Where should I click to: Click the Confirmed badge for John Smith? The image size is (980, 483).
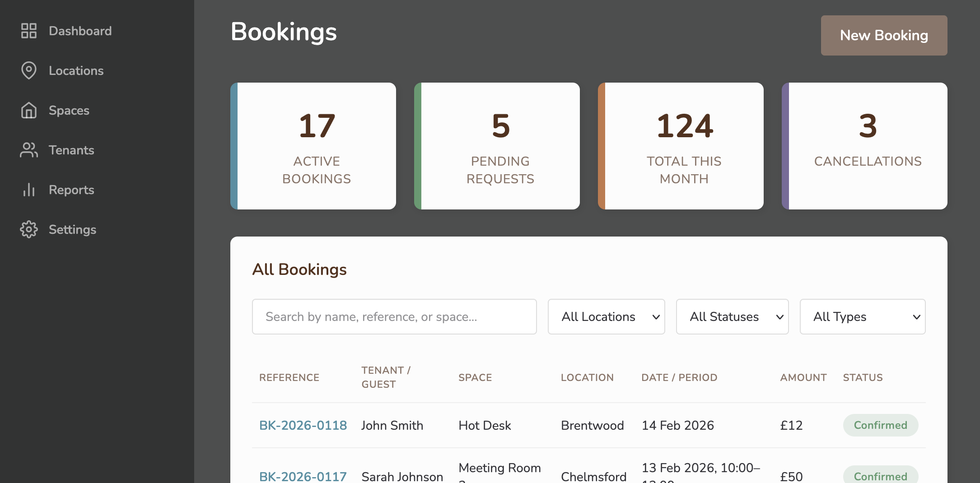coord(880,425)
